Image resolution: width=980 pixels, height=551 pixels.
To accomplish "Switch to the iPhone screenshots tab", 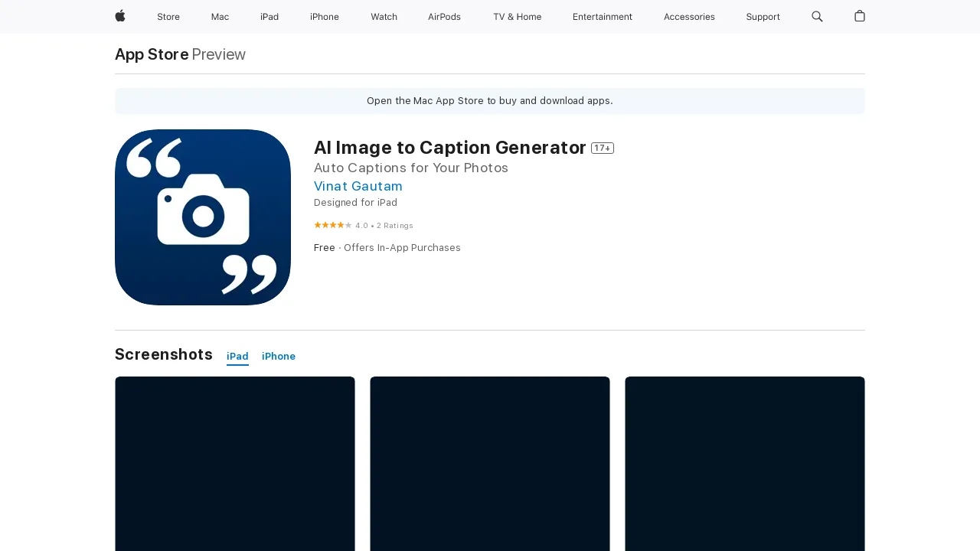I will (278, 357).
